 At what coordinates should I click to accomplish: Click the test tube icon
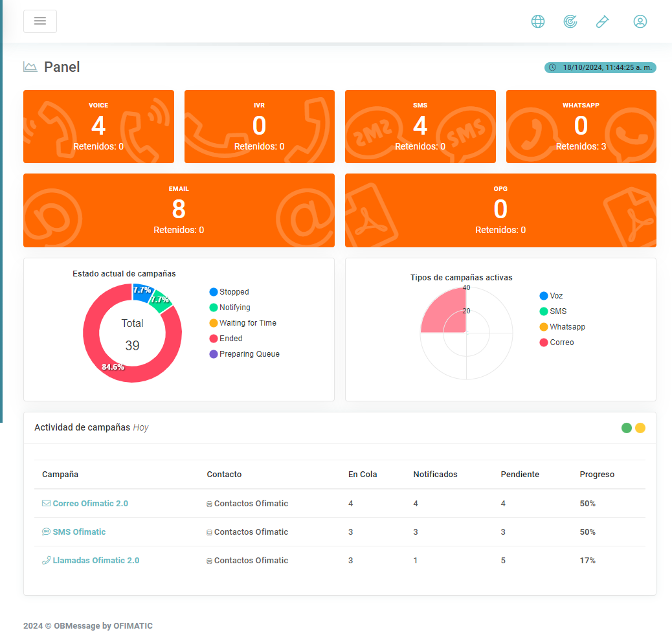coord(602,21)
